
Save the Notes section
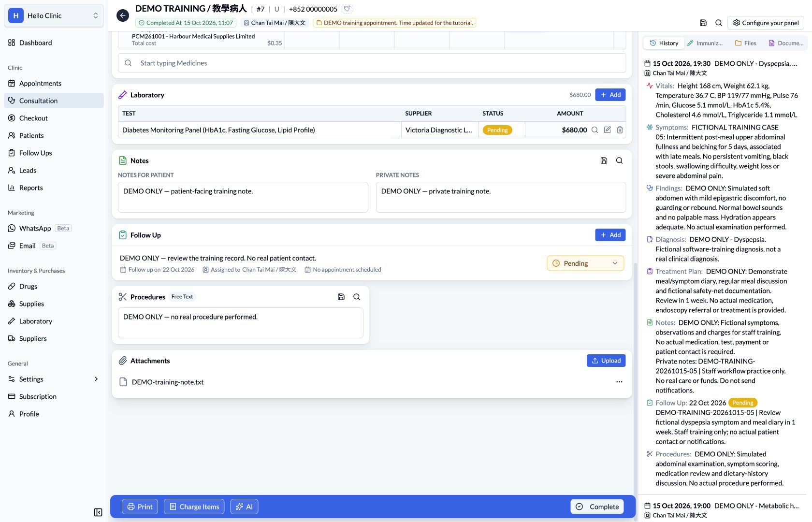pos(604,160)
